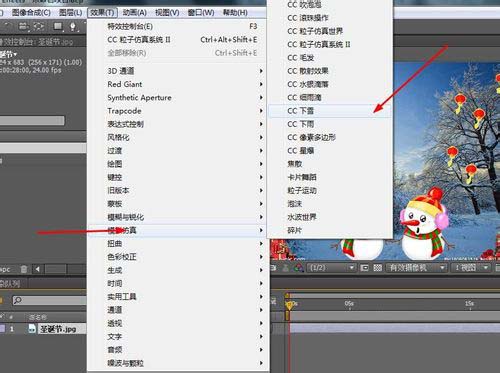Open the 动画(A) menu
The height and width of the screenshot is (373, 500).
pyautogui.click(x=135, y=13)
